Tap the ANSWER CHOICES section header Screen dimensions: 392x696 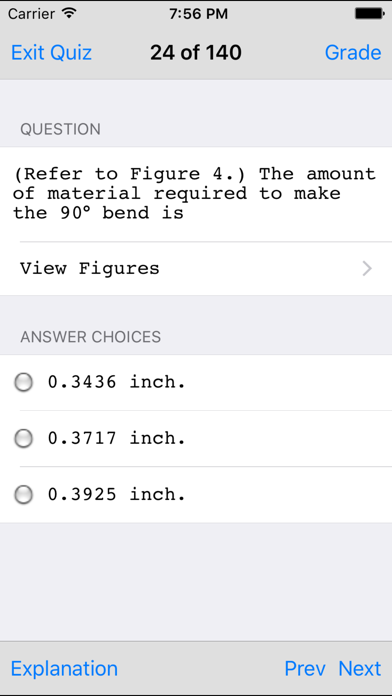click(91, 337)
